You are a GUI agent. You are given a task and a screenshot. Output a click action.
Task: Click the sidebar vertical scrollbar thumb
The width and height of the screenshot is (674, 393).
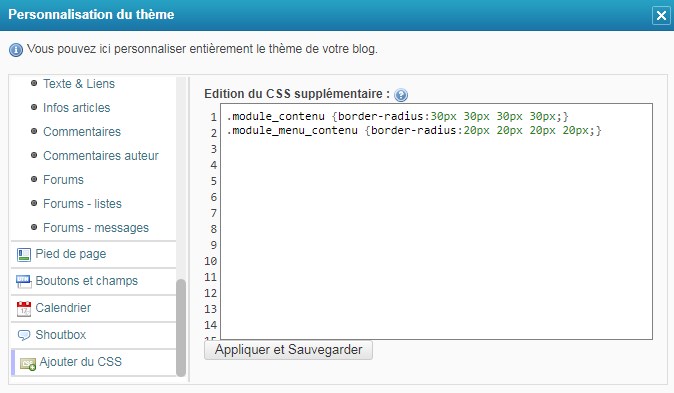point(181,328)
